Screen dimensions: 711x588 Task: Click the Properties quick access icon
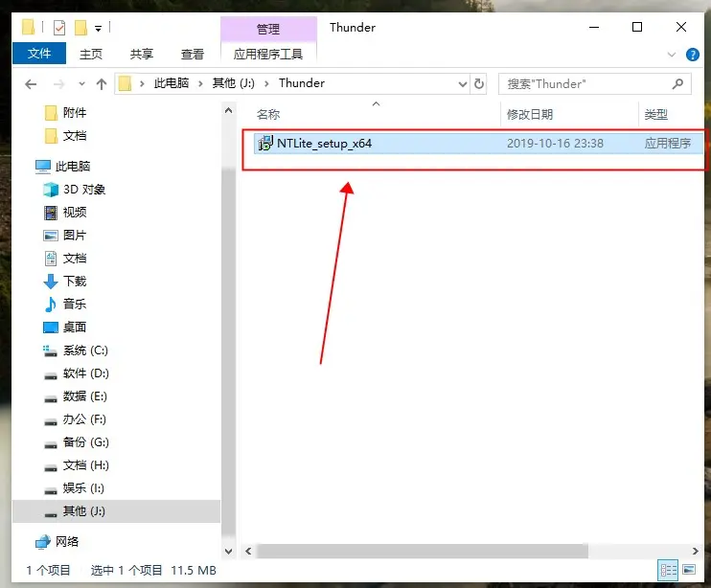[59, 28]
